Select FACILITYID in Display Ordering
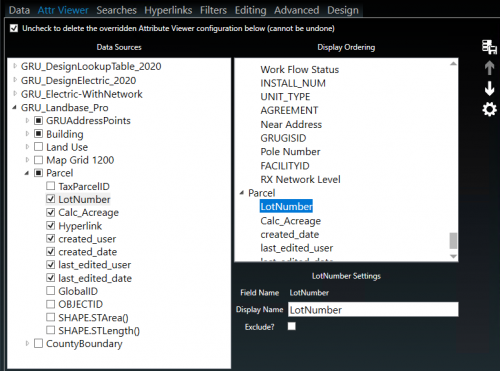The width and height of the screenshot is (500, 371). [x=285, y=166]
